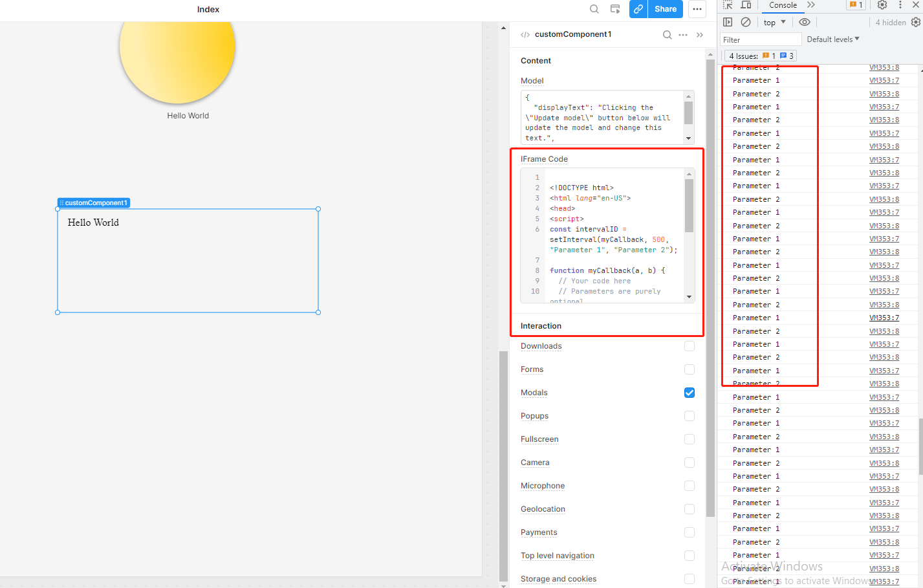Click the canvas scroll-up arrow

[503, 28]
